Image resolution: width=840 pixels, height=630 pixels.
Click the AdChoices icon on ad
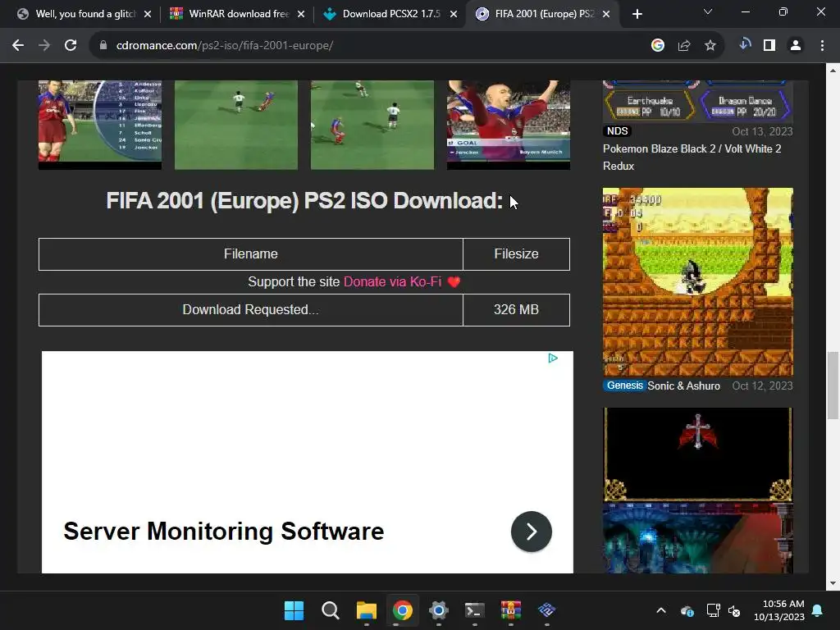point(553,358)
